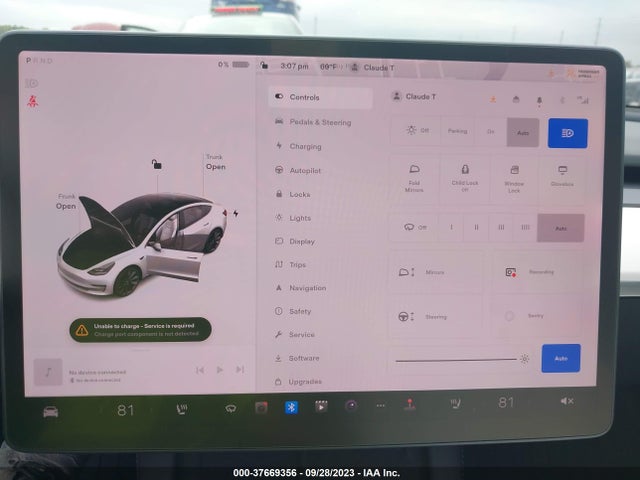Open the Theater app icon

(x=321, y=406)
